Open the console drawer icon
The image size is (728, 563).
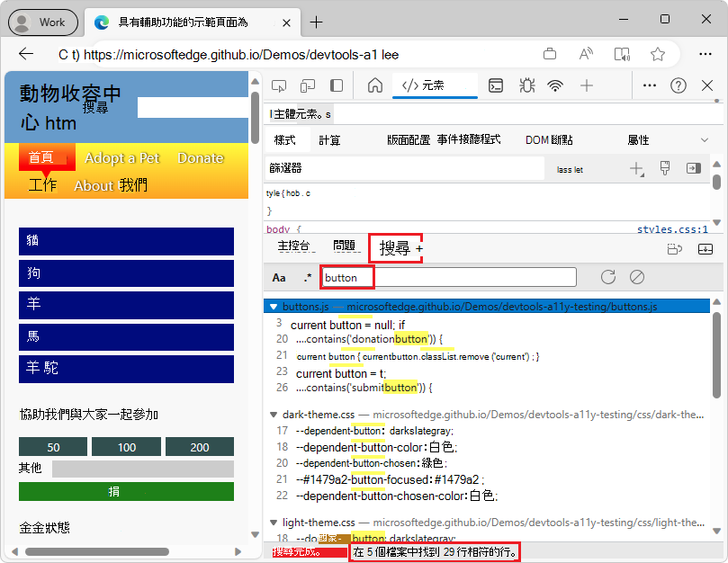[496, 85]
